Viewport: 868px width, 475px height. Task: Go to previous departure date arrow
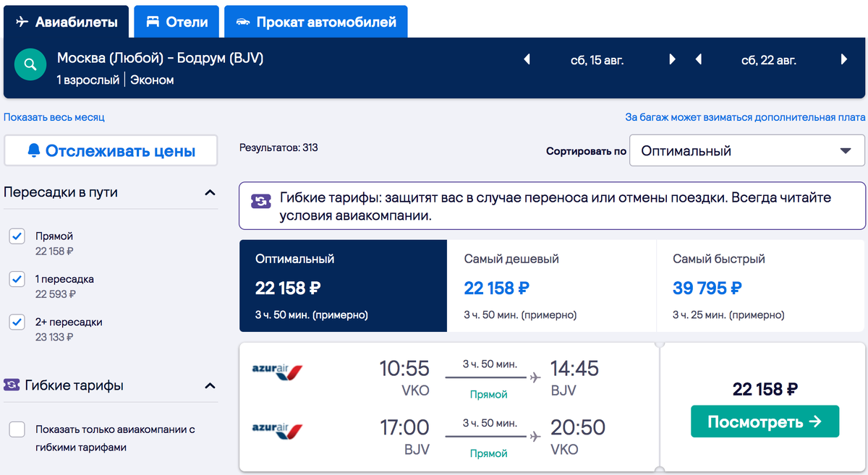(527, 60)
